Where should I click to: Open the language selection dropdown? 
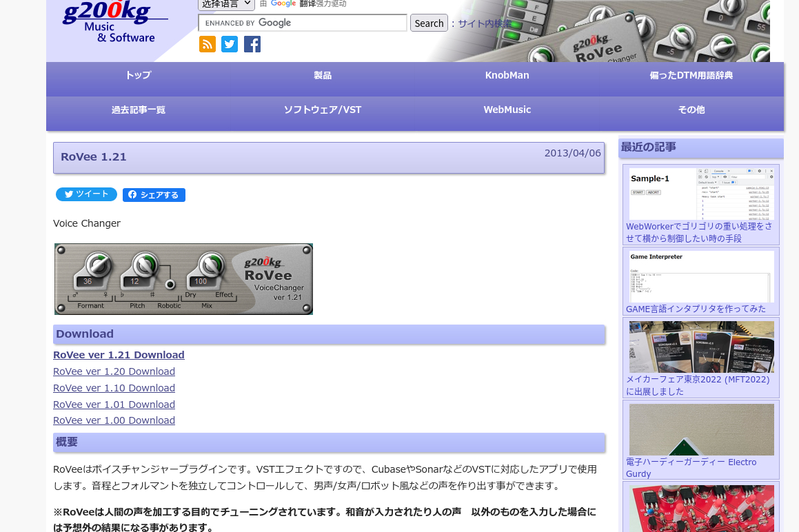[x=226, y=4]
